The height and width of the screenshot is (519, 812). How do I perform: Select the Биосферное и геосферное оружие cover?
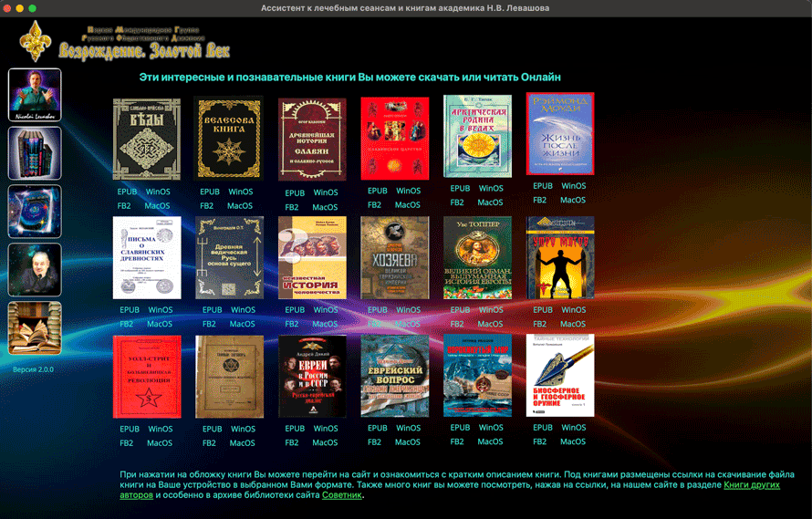[x=560, y=376]
